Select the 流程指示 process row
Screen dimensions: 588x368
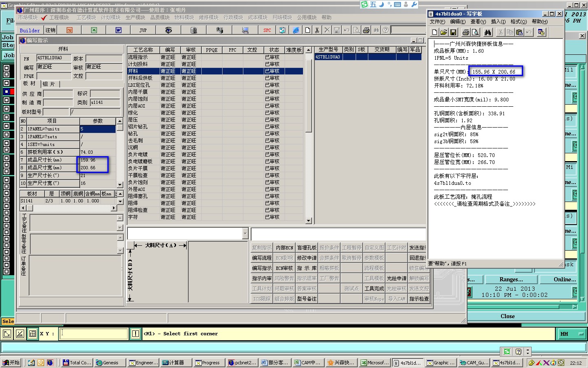pos(215,57)
